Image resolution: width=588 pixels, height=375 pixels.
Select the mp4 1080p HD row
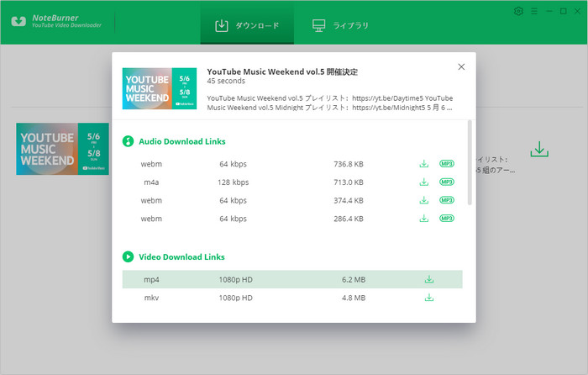click(292, 279)
